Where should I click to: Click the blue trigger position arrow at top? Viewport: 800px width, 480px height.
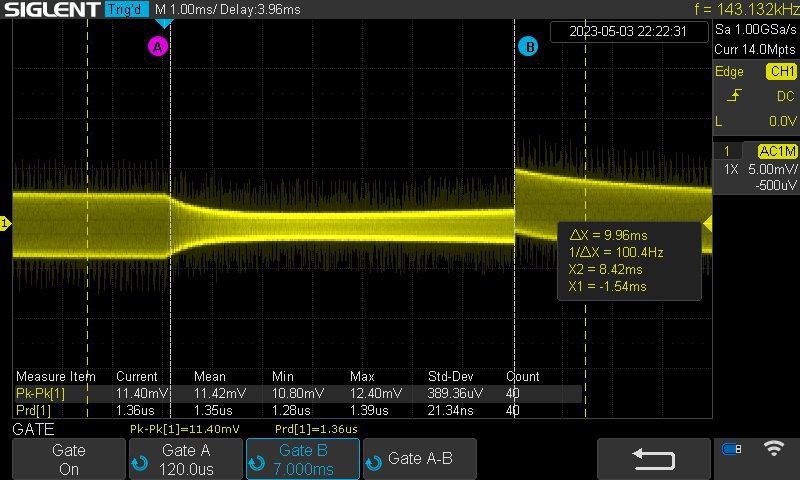[164, 23]
